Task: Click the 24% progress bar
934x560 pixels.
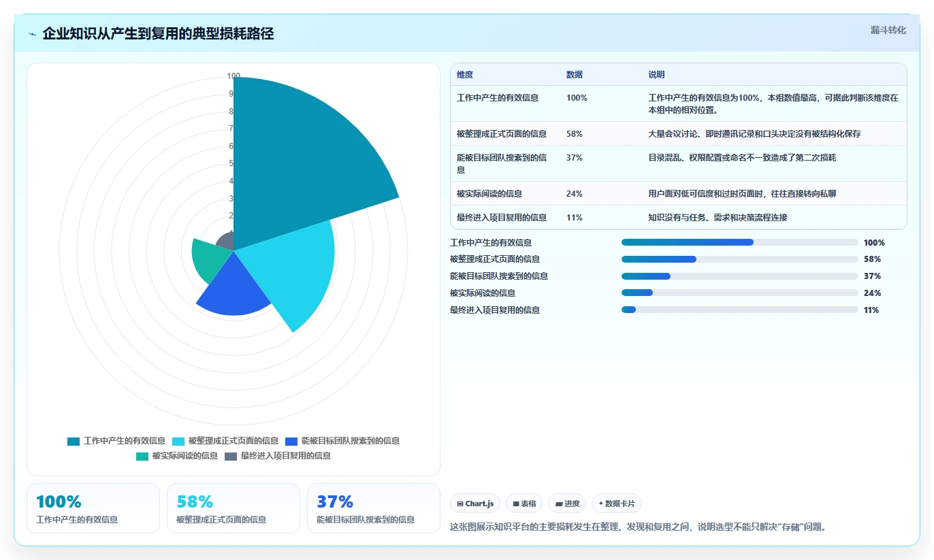Action: [x=740, y=293]
